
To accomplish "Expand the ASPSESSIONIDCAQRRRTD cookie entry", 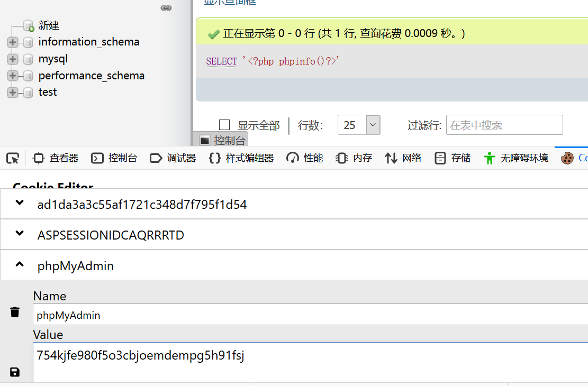I will click(x=20, y=234).
